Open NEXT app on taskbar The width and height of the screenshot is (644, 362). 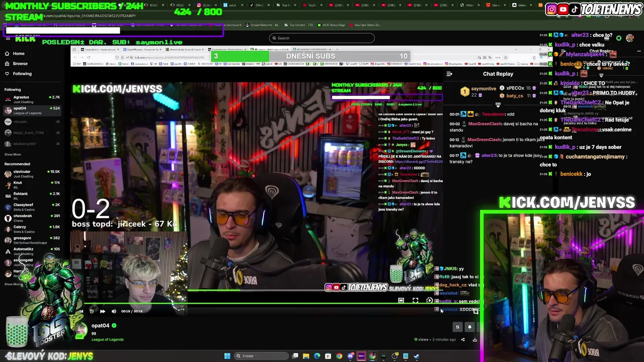click(361, 356)
